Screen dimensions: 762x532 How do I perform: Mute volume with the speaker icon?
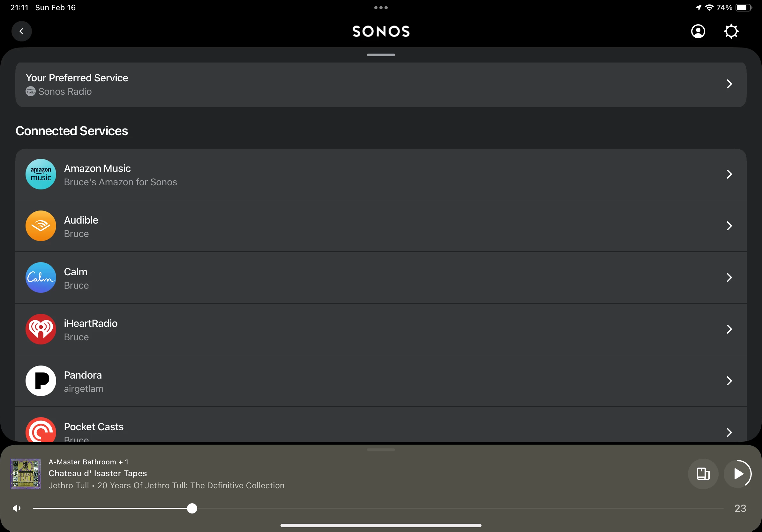tap(17, 508)
